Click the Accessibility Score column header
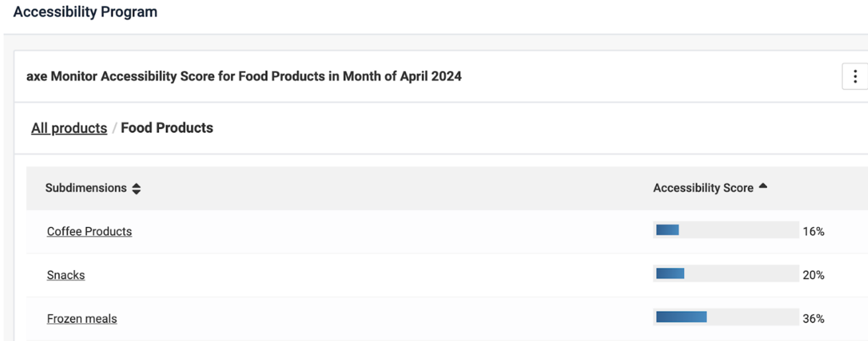Viewport: 868px width, 341px height. coord(703,188)
